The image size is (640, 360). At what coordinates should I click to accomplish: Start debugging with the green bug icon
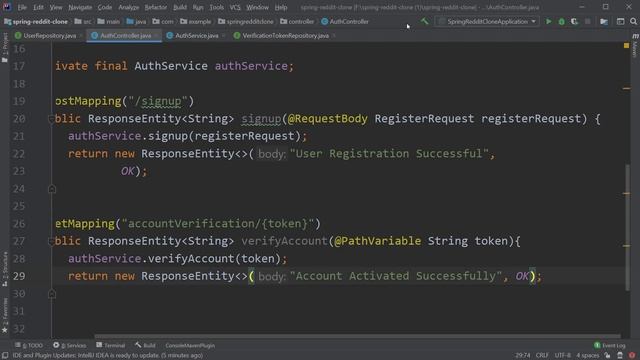562,21
